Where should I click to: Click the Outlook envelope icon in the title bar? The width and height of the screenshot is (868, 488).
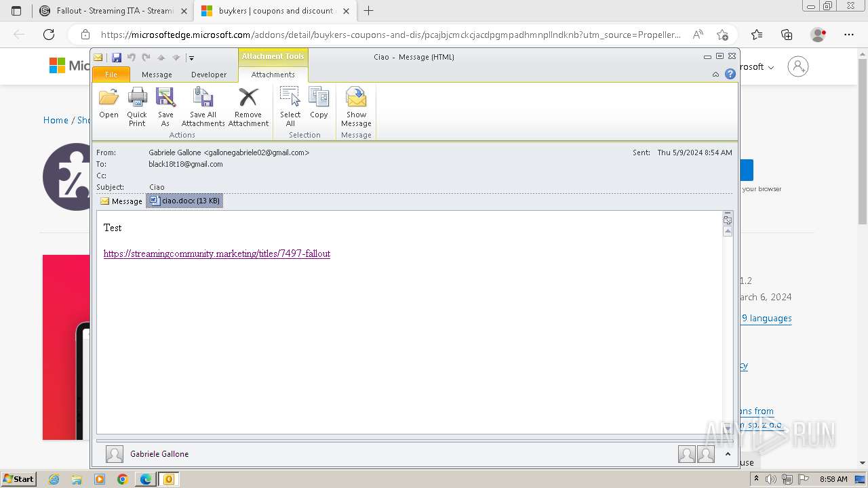coord(98,58)
